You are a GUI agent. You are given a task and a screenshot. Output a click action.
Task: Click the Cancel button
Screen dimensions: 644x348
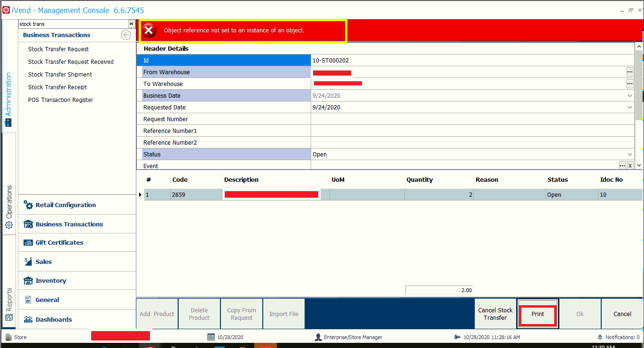coord(622,314)
